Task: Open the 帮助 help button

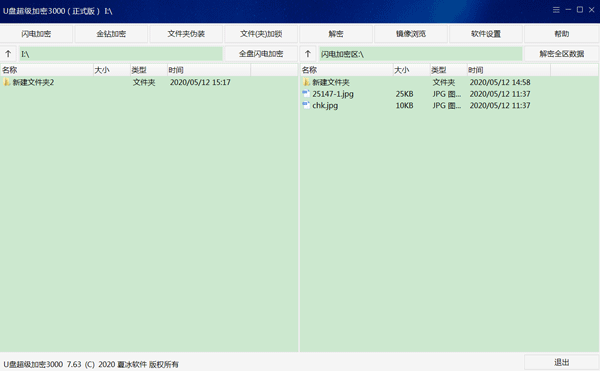Action: pyautogui.click(x=562, y=34)
